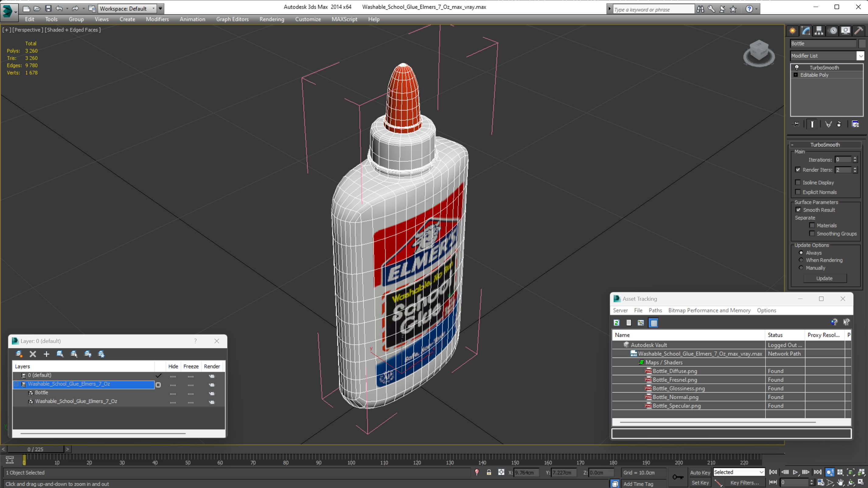868x488 pixels.
Task: Toggle Key Mode in playback controls
Action: pyautogui.click(x=773, y=482)
